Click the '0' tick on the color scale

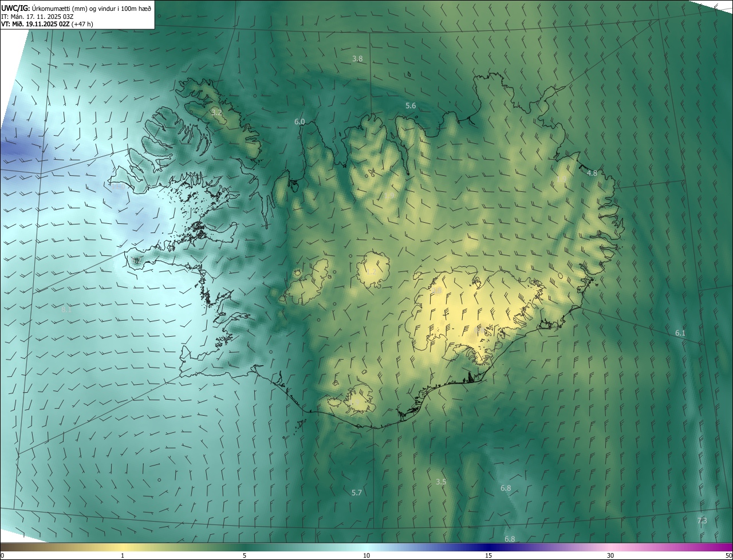coord(2,555)
